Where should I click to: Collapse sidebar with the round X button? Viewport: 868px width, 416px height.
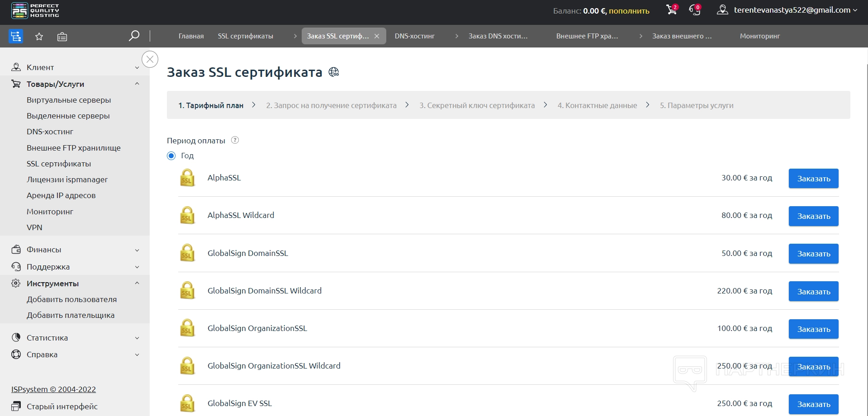[x=150, y=59]
